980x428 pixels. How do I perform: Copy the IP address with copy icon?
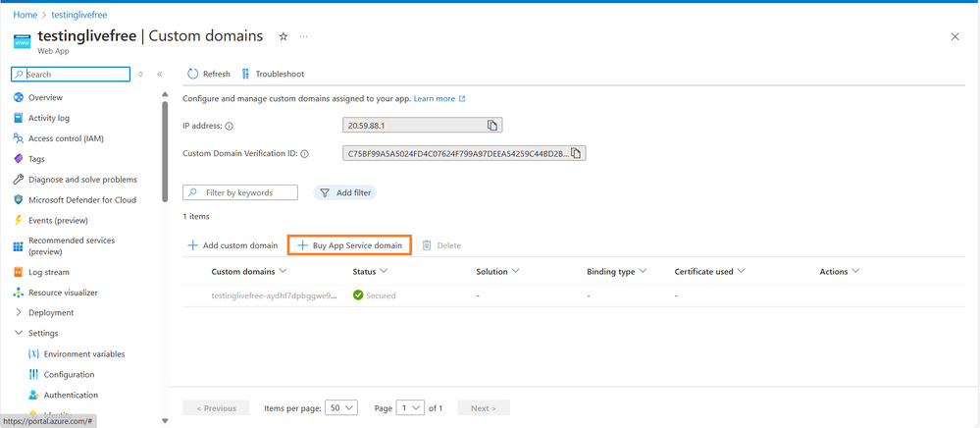(x=492, y=125)
